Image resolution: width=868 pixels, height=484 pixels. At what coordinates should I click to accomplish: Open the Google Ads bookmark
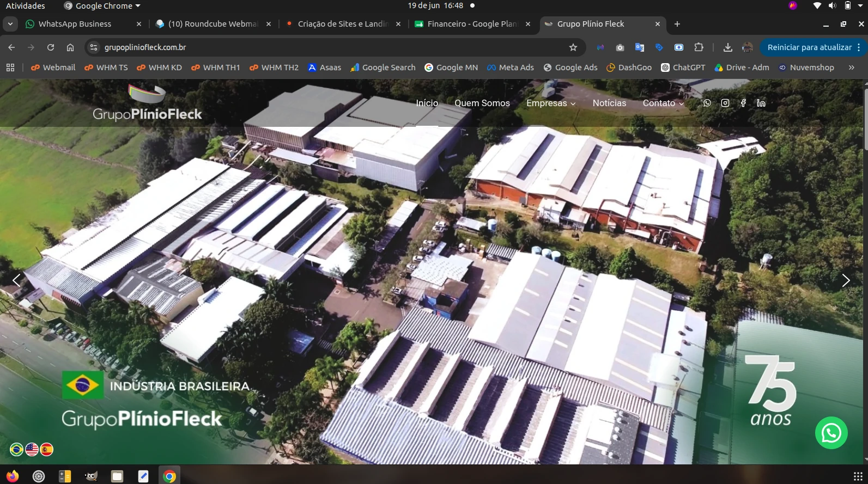[x=570, y=68]
